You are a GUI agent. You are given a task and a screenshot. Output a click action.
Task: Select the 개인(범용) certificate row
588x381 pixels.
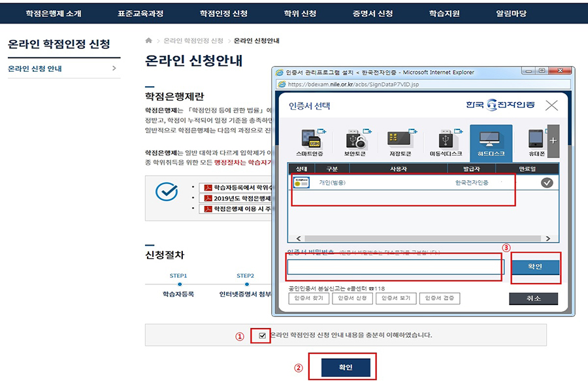(423, 182)
